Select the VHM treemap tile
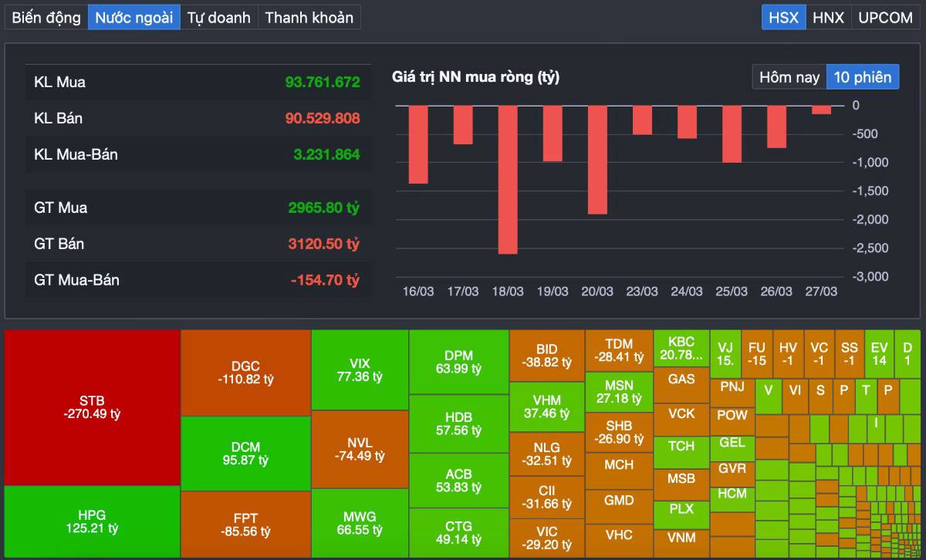Image resolution: width=926 pixels, height=560 pixels. (x=546, y=407)
